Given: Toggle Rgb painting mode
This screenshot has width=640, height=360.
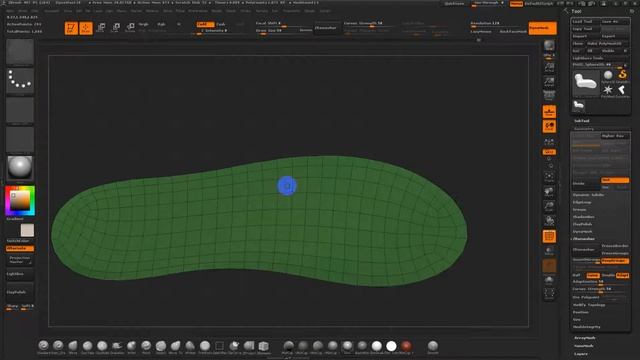Looking at the screenshot, I should tap(162, 24).
